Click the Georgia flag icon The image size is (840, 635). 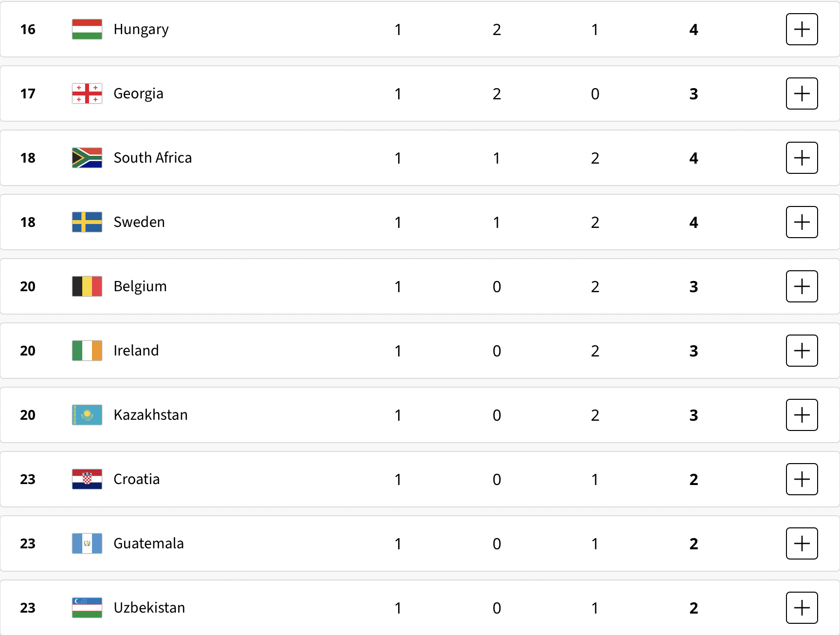[x=87, y=93]
